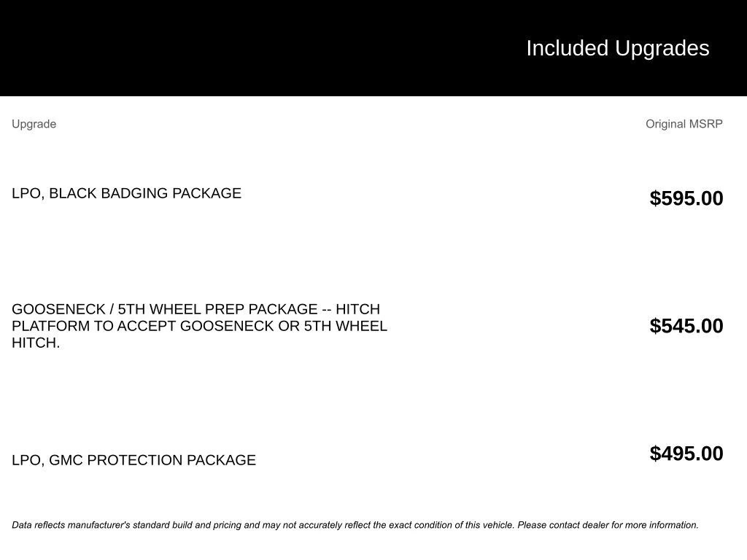747x560 pixels.
Task: Click the word "Included" in the banner heading
Action: 567,48
